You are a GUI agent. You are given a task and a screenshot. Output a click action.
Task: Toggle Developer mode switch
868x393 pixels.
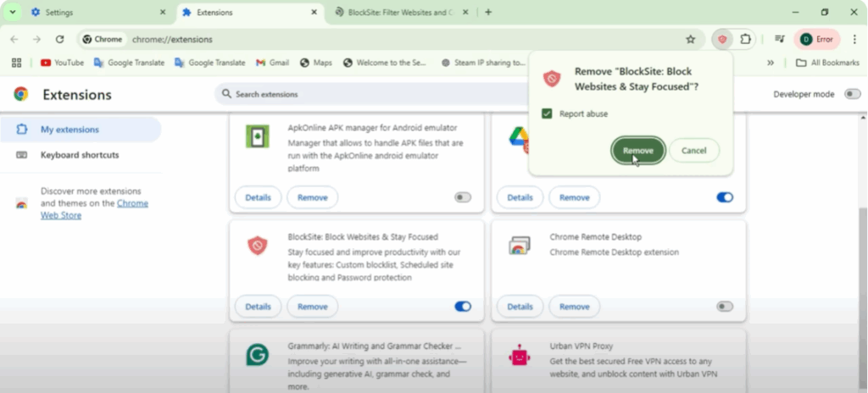[x=852, y=94]
